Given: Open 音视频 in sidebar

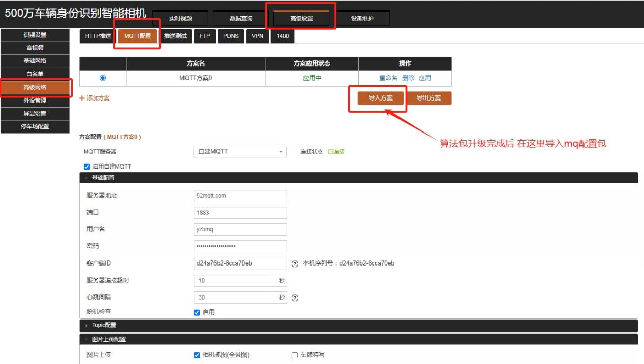Looking at the screenshot, I should pyautogui.click(x=35, y=48).
